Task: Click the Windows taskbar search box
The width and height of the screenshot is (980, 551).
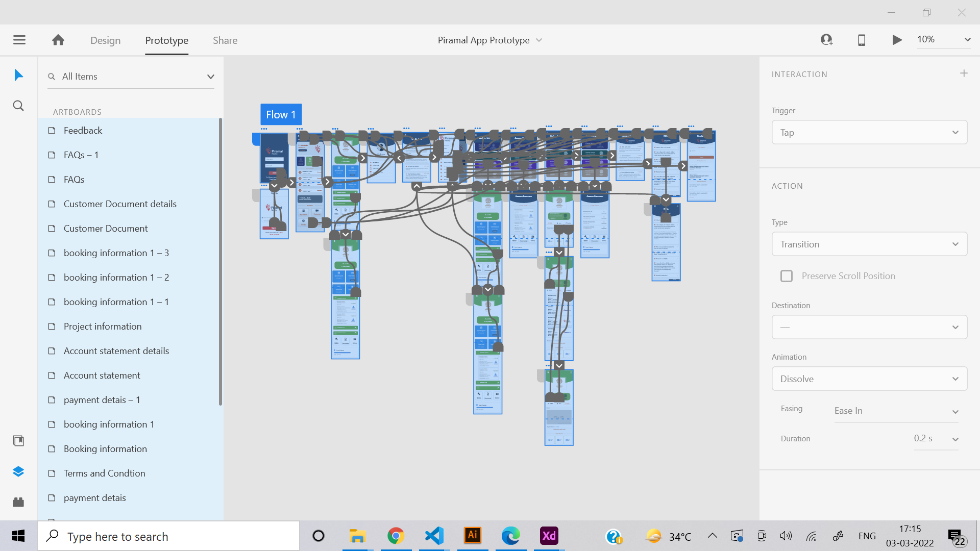Action: [x=168, y=536]
